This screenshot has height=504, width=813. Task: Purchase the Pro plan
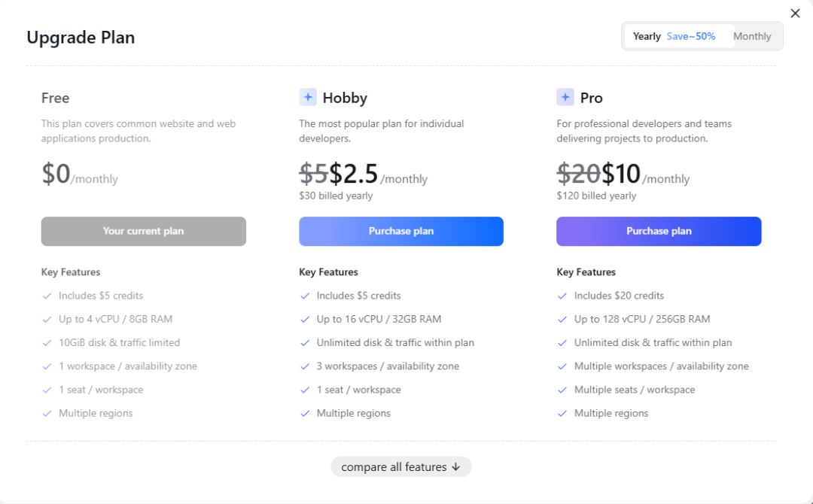(x=659, y=232)
